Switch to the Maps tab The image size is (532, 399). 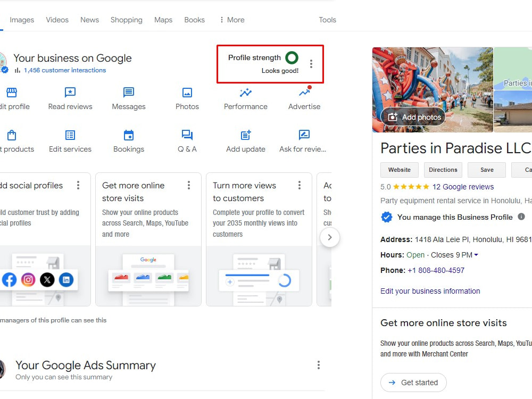point(163,20)
